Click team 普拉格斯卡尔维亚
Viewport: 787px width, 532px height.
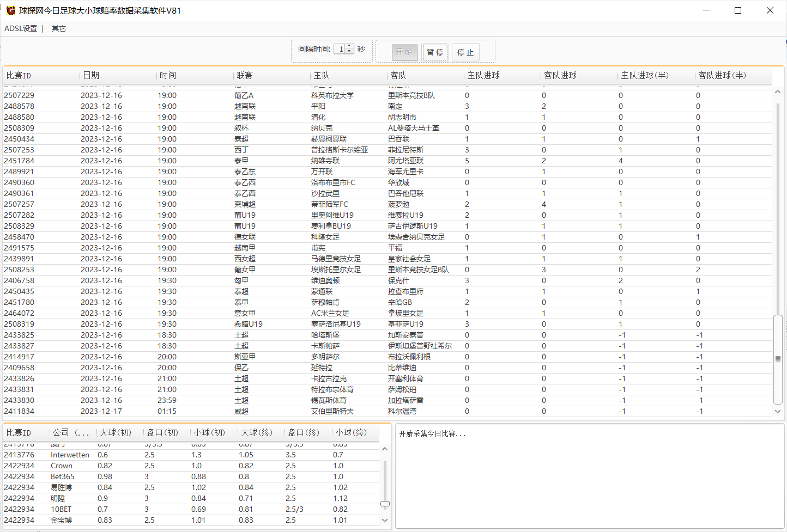click(340, 150)
